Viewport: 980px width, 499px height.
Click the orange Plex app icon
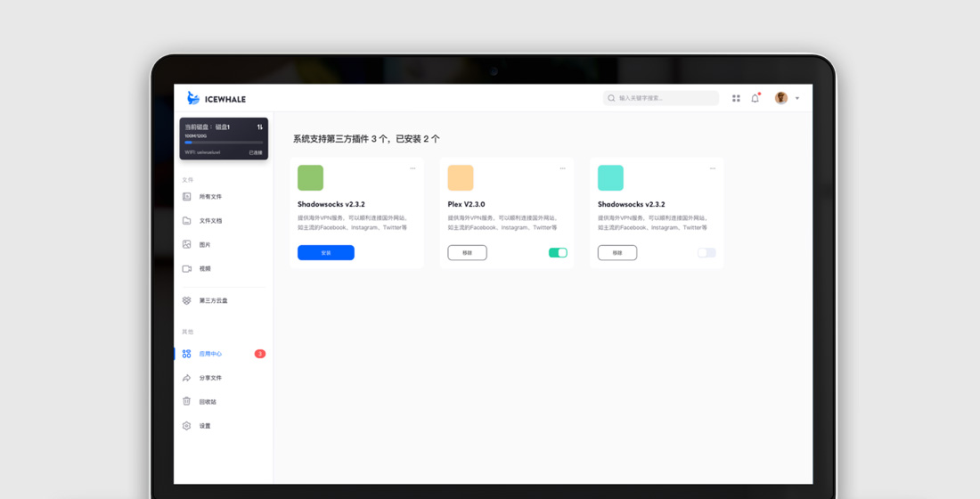click(x=460, y=177)
